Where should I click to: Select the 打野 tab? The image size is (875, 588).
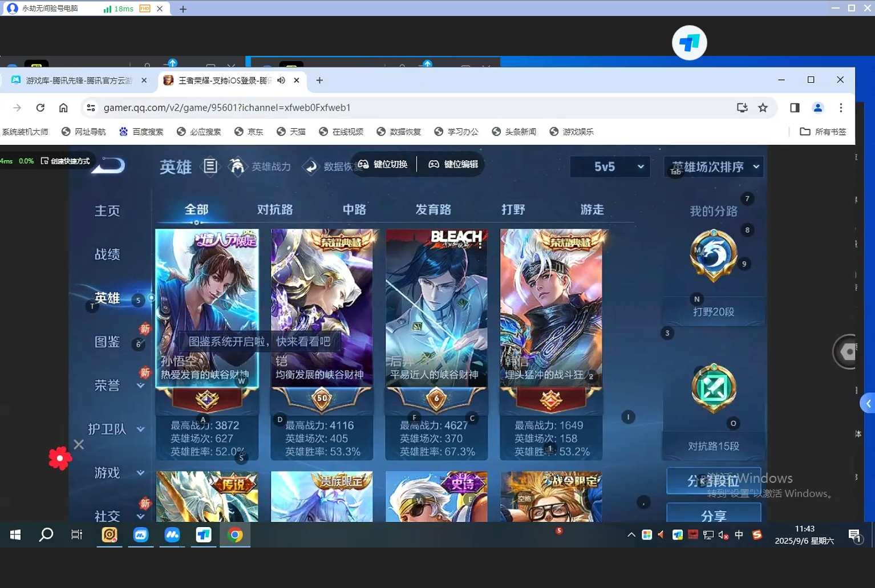point(513,209)
